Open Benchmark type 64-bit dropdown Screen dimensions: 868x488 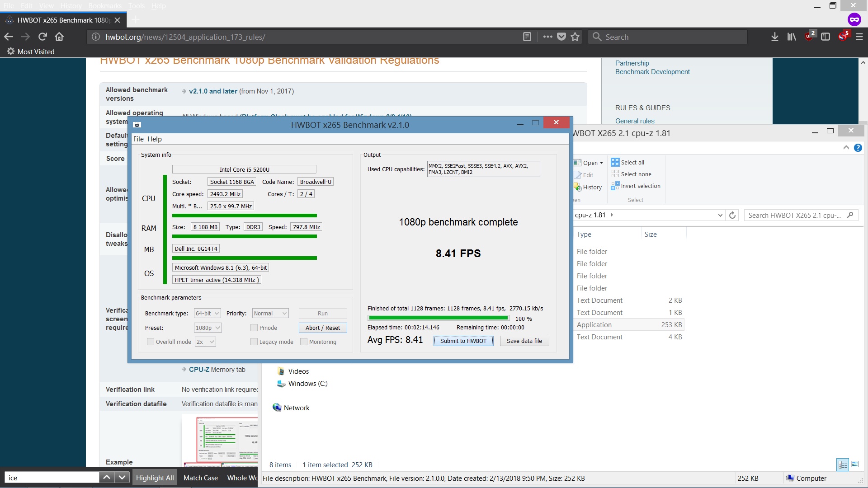[207, 313]
